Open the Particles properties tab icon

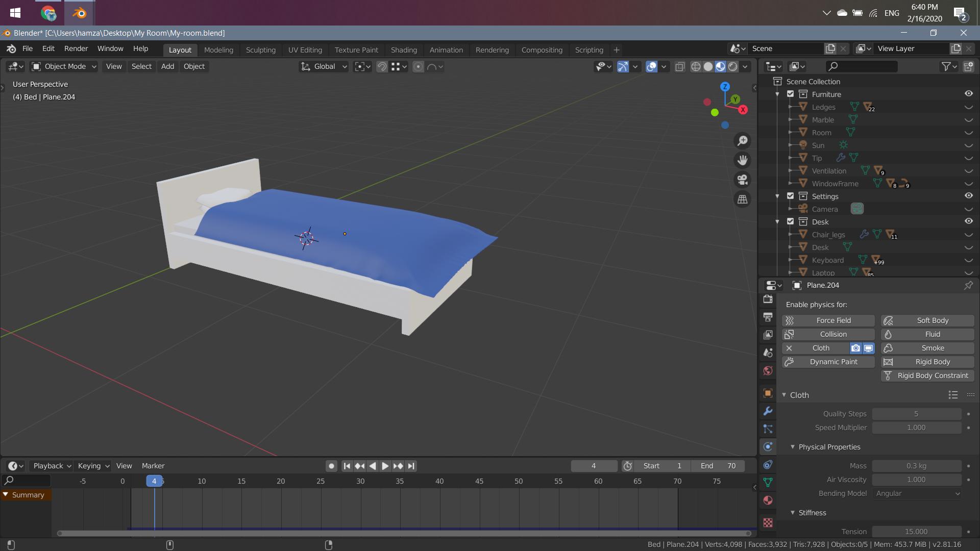pyautogui.click(x=768, y=429)
